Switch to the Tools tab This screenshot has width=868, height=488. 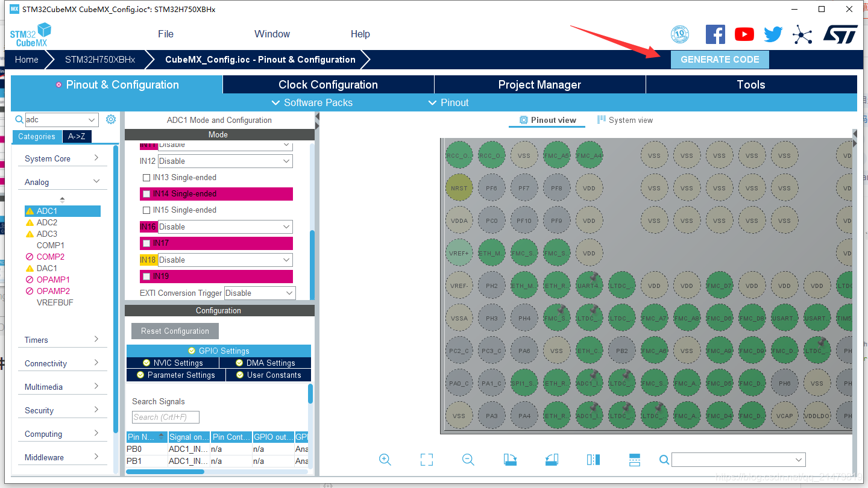(x=751, y=85)
